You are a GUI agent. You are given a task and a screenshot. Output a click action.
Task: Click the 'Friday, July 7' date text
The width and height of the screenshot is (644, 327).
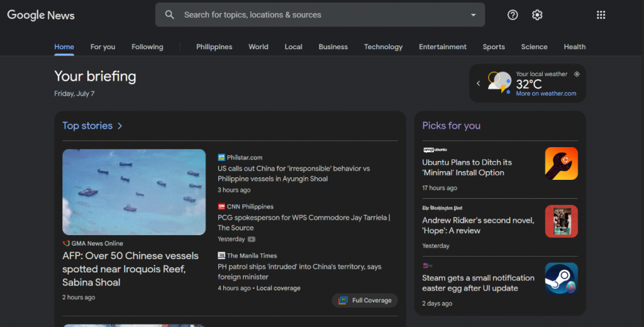[74, 94]
